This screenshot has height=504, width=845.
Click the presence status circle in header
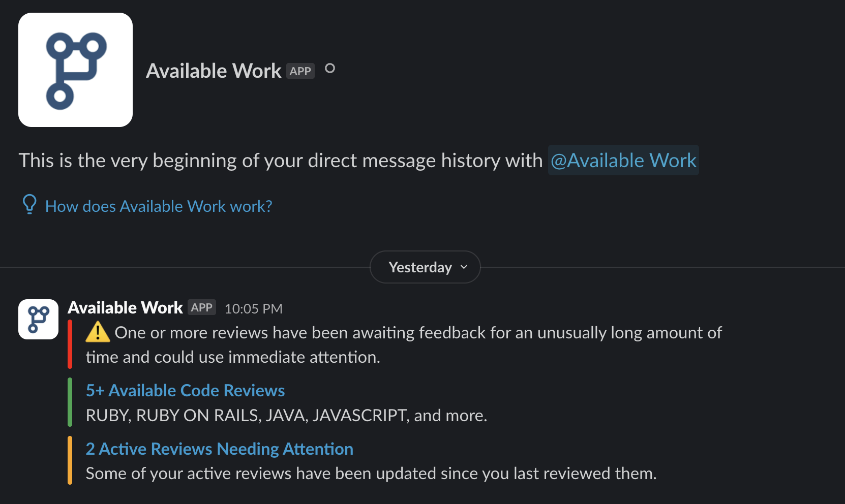[x=330, y=68]
